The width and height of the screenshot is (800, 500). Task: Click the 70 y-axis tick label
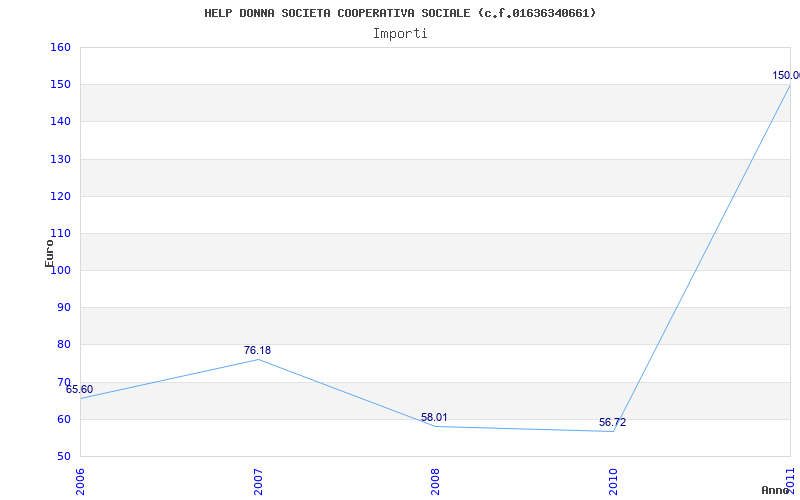64,382
